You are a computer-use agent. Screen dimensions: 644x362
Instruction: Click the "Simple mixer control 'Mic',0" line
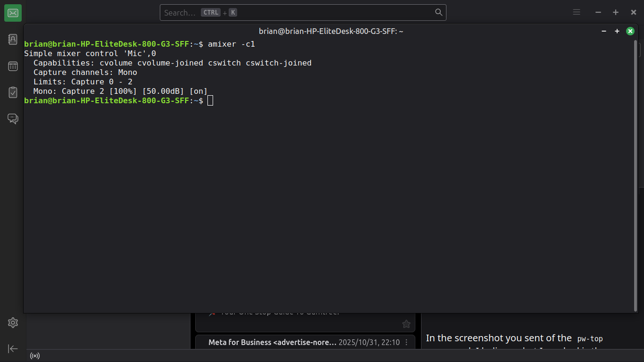[90, 53]
